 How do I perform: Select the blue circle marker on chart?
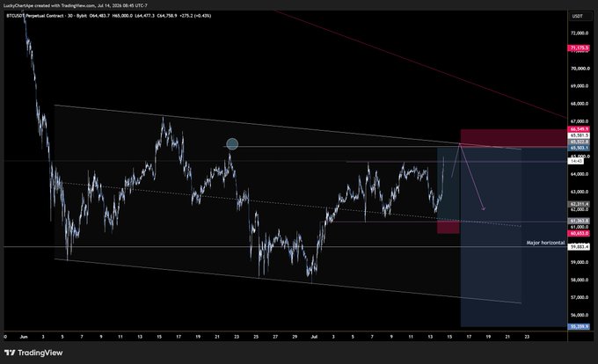[x=232, y=144]
